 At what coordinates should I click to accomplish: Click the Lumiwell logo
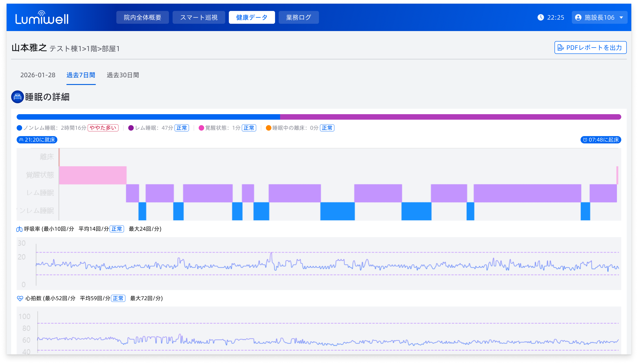[x=42, y=18]
